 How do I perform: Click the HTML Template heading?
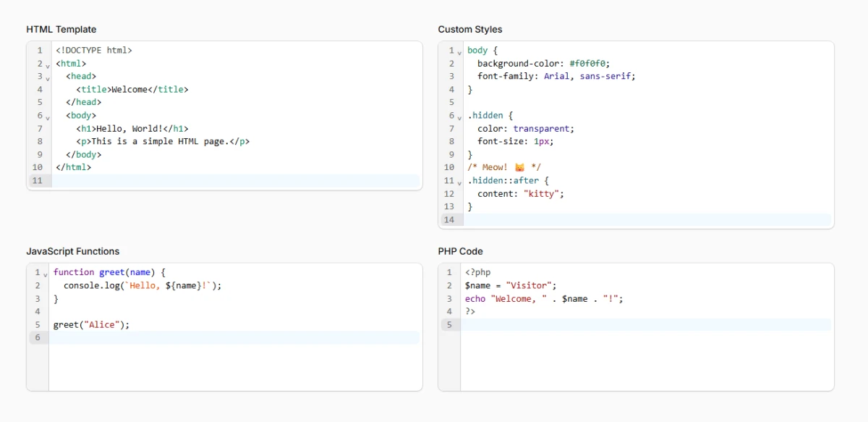click(x=61, y=30)
